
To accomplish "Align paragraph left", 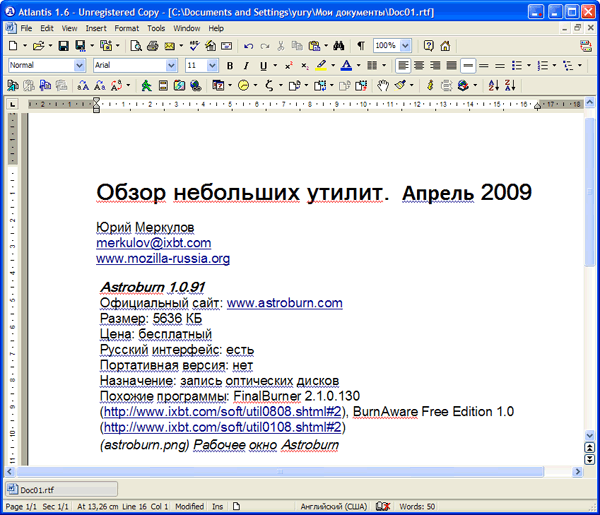I will (x=403, y=66).
